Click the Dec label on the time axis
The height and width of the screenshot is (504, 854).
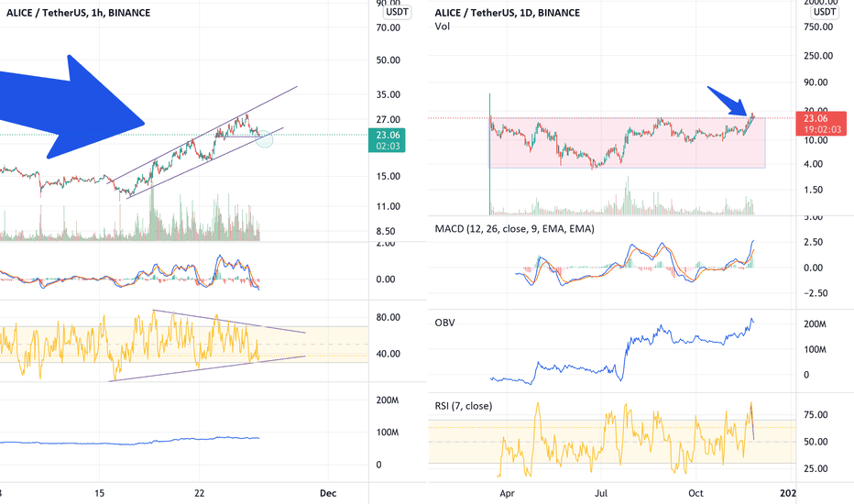point(328,493)
